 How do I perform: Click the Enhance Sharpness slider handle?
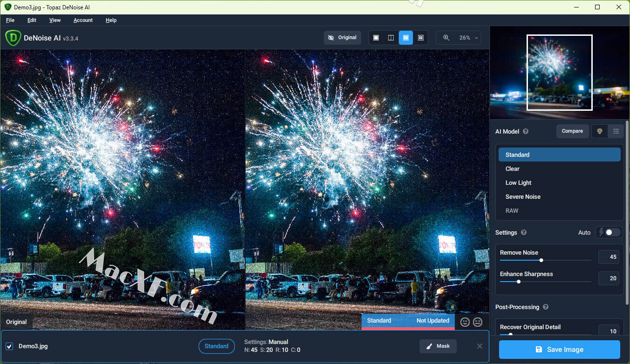518,282
